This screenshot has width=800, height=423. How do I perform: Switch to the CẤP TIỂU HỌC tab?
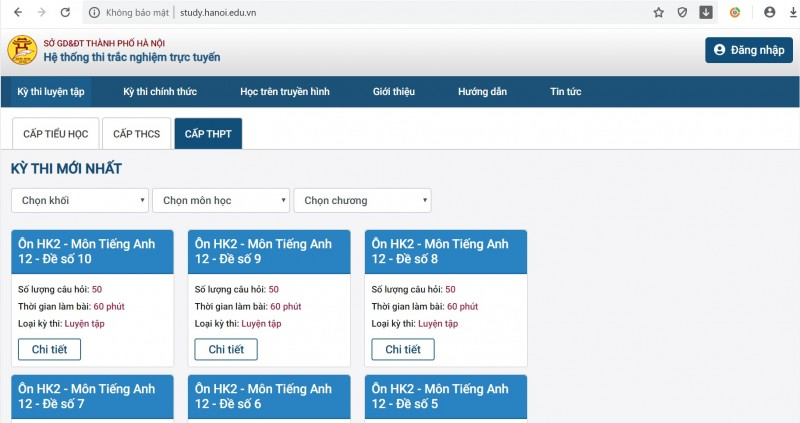pyautogui.click(x=56, y=134)
